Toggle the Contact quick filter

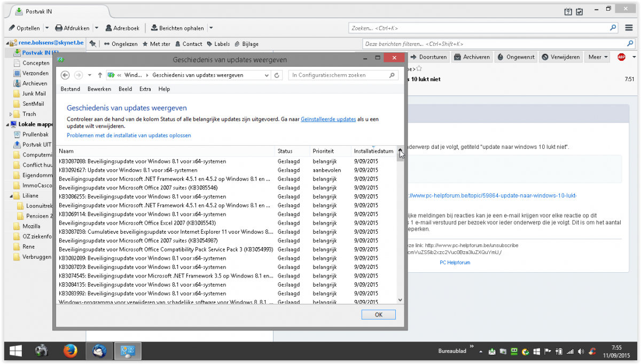click(x=189, y=44)
